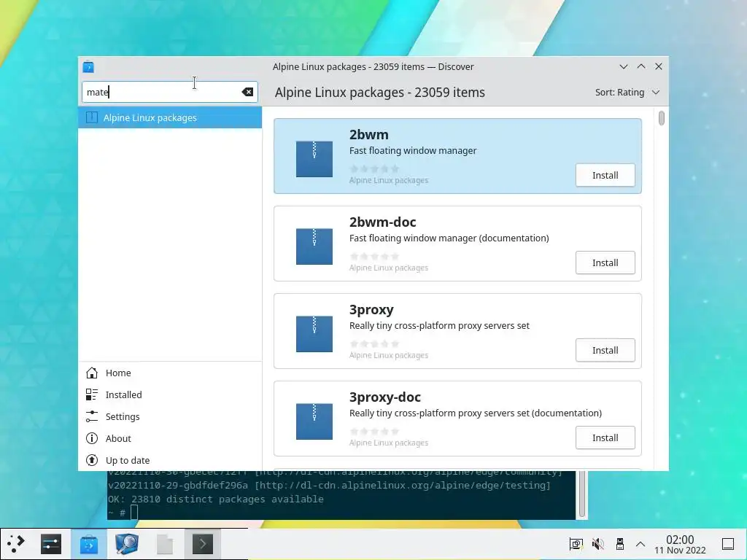
Task: Click the 'Alpine Linux packages - 23059 items' heading
Action: pyautogui.click(x=379, y=93)
